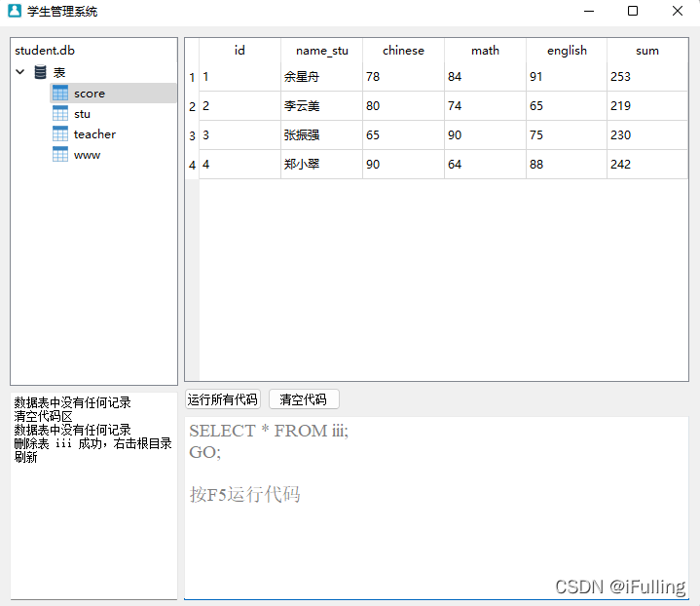700x606 pixels.
Task: Click the app icon in title bar
Action: coord(14,12)
